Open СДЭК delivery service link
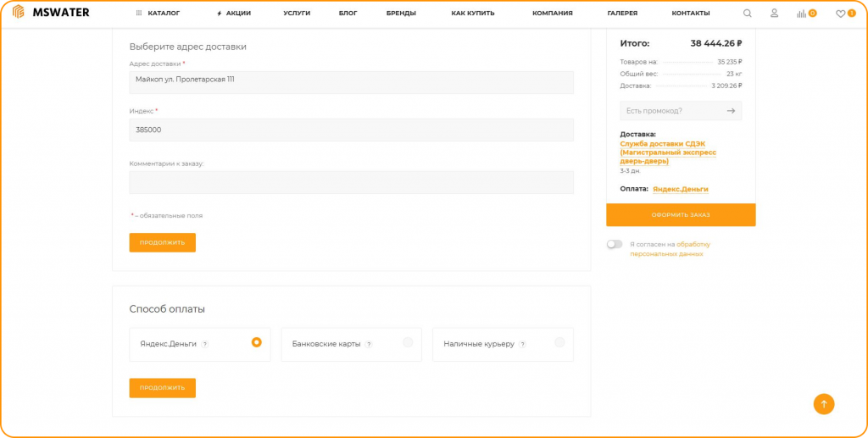Screen dimensions: 868x438 coord(668,152)
